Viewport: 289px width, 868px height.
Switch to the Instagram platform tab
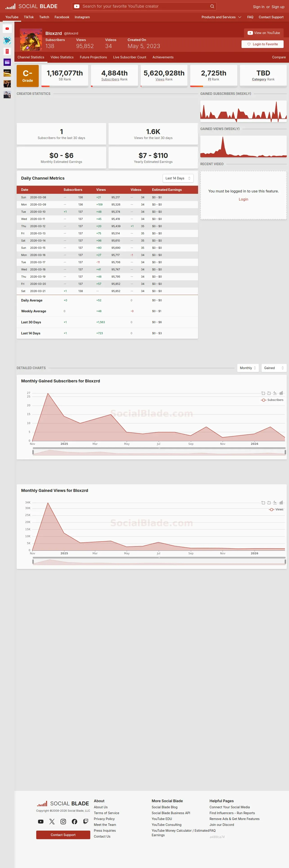(x=82, y=17)
